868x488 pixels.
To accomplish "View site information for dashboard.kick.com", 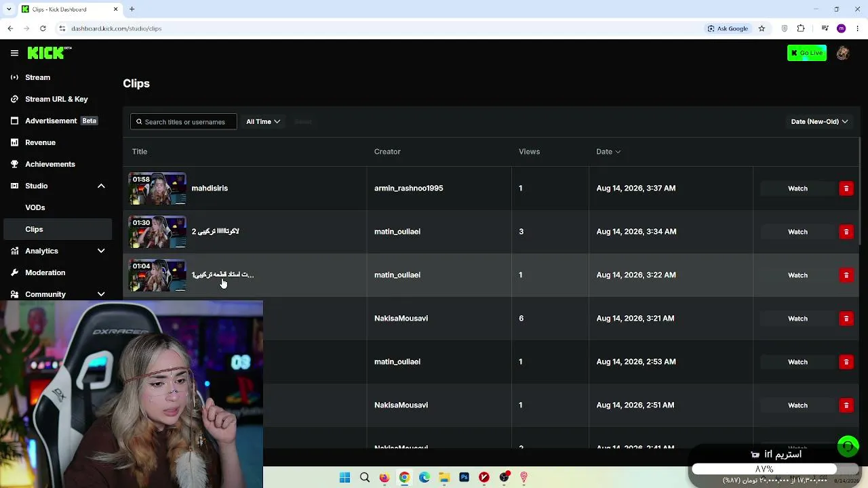I will coord(62,28).
